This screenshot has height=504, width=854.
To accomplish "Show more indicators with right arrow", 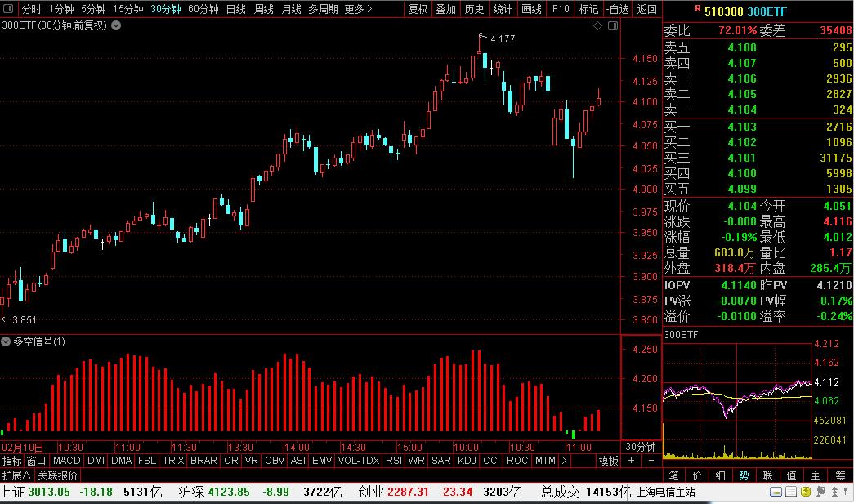I will [564, 461].
